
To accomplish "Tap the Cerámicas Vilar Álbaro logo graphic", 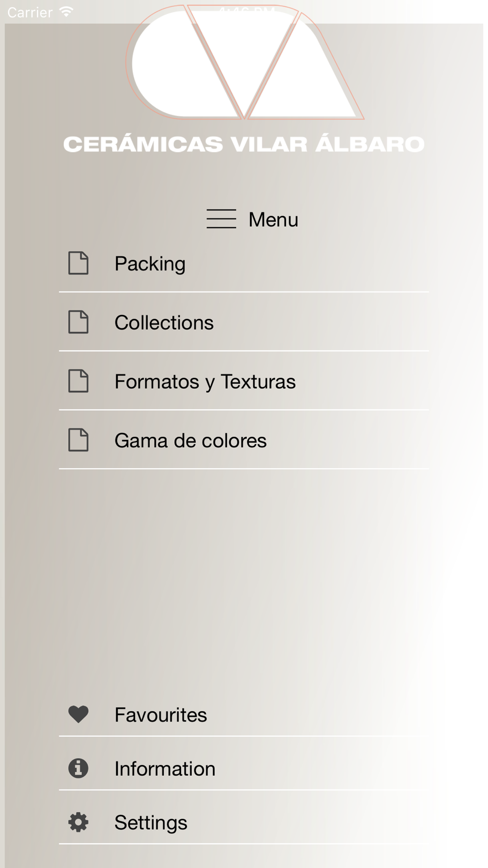I will click(245, 62).
